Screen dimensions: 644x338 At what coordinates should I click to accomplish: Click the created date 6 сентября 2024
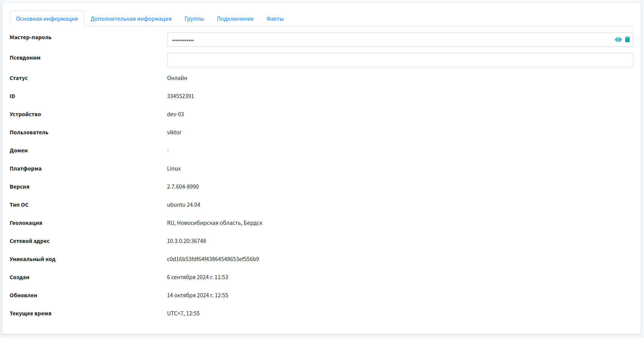[x=197, y=277]
